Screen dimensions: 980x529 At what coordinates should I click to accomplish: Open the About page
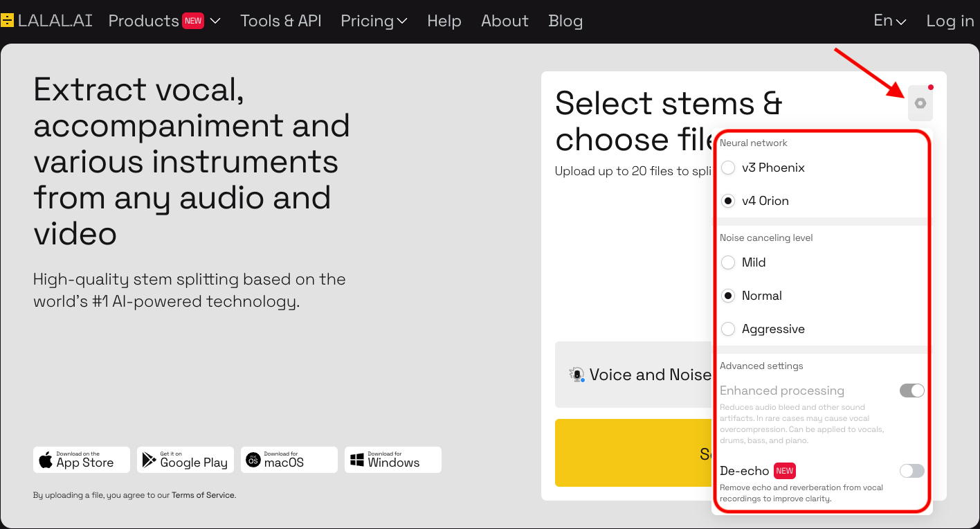(x=505, y=21)
